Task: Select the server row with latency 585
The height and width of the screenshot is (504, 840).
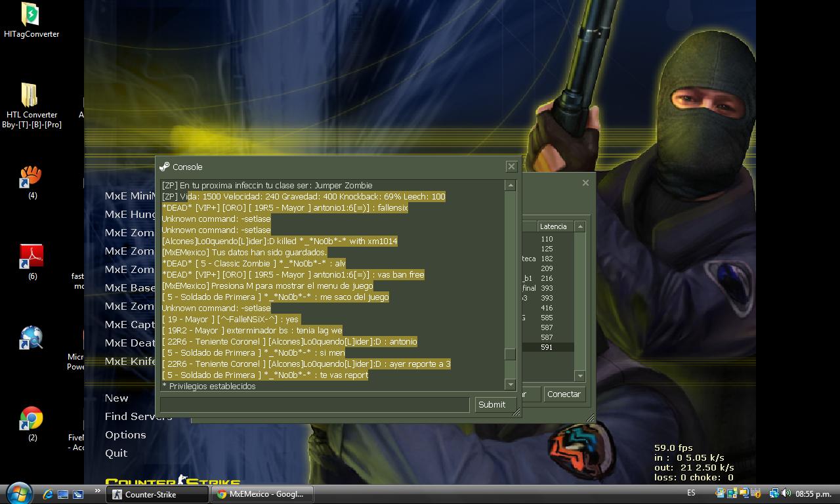Action: pos(548,318)
